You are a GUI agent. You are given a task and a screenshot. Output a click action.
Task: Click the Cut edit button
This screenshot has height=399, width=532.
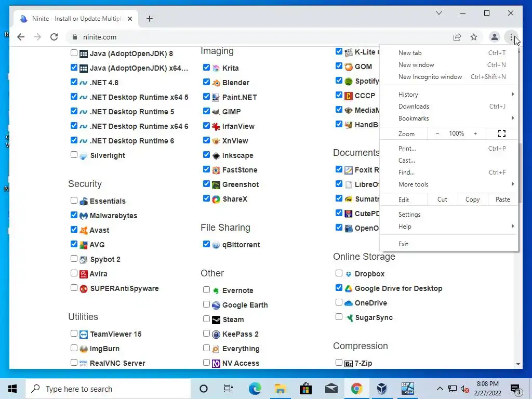pos(442,199)
